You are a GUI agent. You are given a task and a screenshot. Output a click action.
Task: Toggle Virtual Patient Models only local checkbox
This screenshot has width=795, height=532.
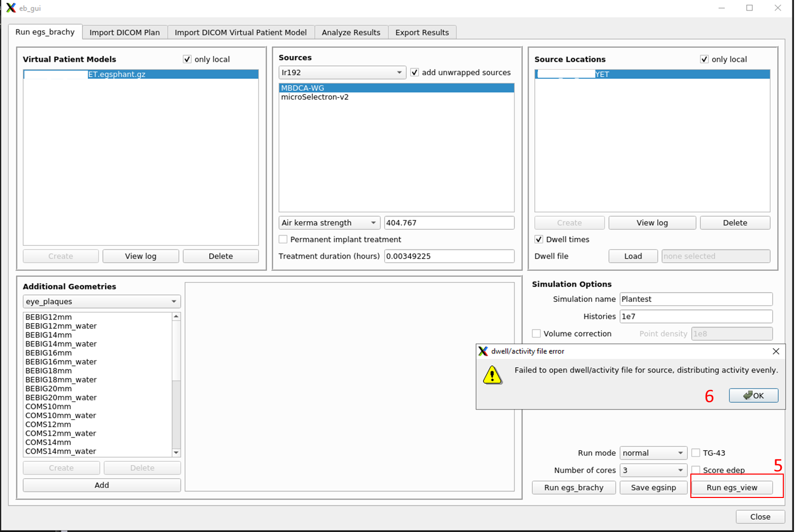(187, 59)
